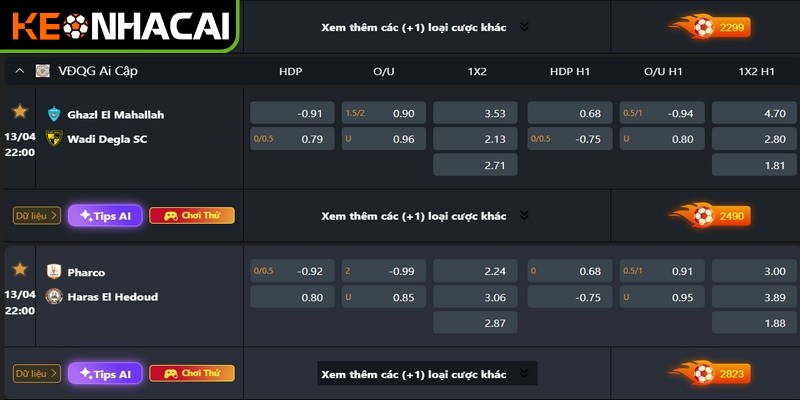
Task: Pick the 3.53 1X2 odds for Ghazl El Mahallah
Action: click(477, 113)
